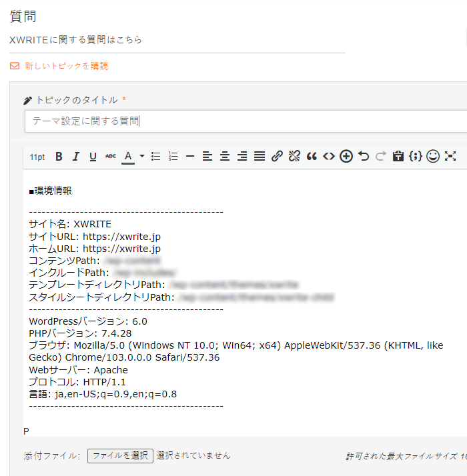The width and height of the screenshot is (467, 476).
Task: Align text center
Action: [225, 157]
